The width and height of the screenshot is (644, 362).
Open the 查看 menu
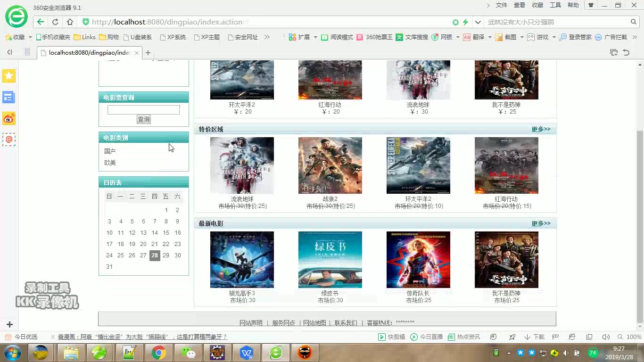[x=520, y=5]
